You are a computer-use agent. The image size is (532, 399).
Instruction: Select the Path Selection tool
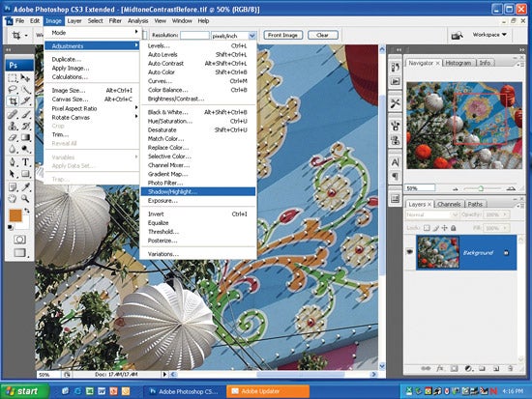pyautogui.click(x=13, y=174)
